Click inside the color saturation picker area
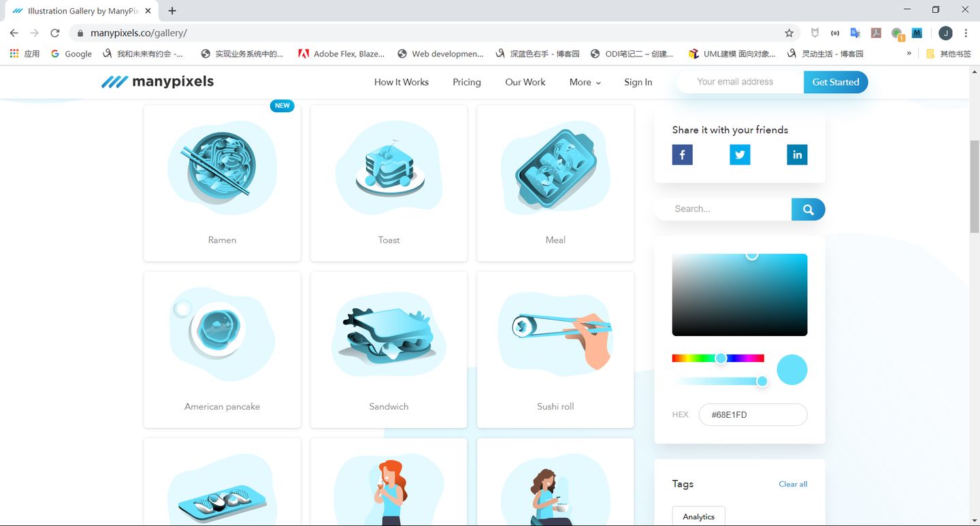Image resolution: width=980 pixels, height=526 pixels. click(740, 295)
